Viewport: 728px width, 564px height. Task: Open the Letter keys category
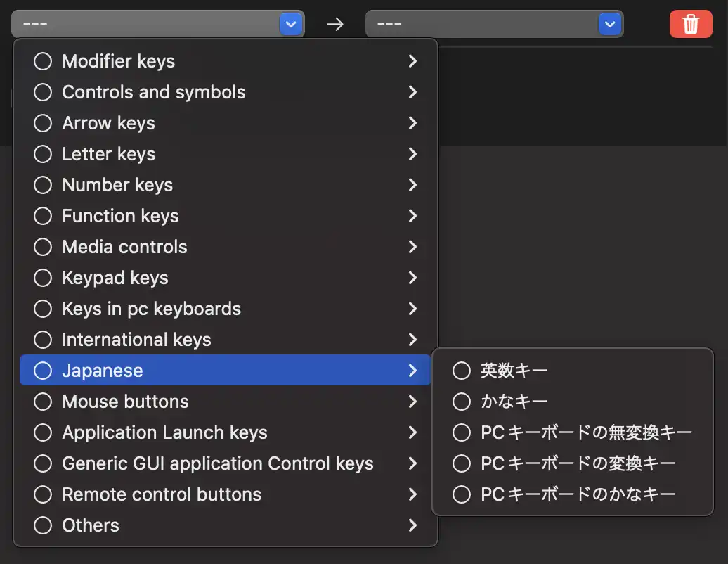point(109,154)
